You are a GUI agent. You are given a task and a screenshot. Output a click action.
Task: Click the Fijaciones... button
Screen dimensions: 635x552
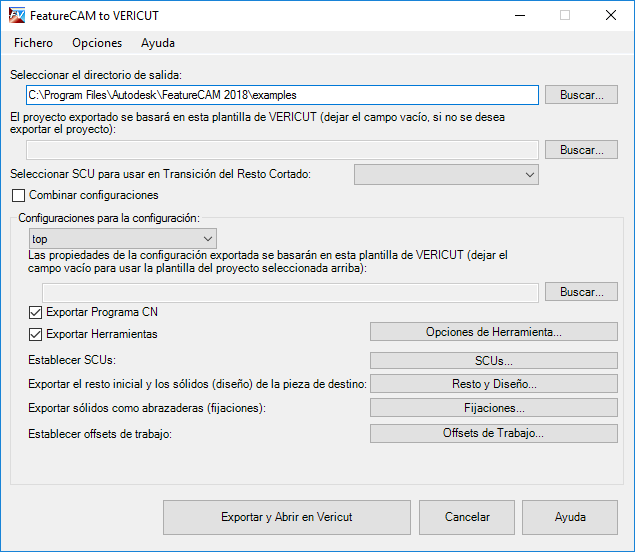(494, 408)
